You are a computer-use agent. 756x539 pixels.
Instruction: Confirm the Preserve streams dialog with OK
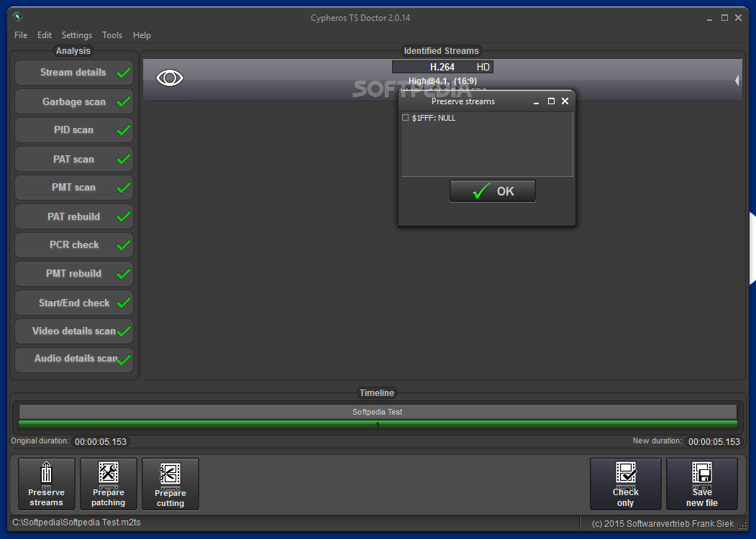(x=492, y=191)
